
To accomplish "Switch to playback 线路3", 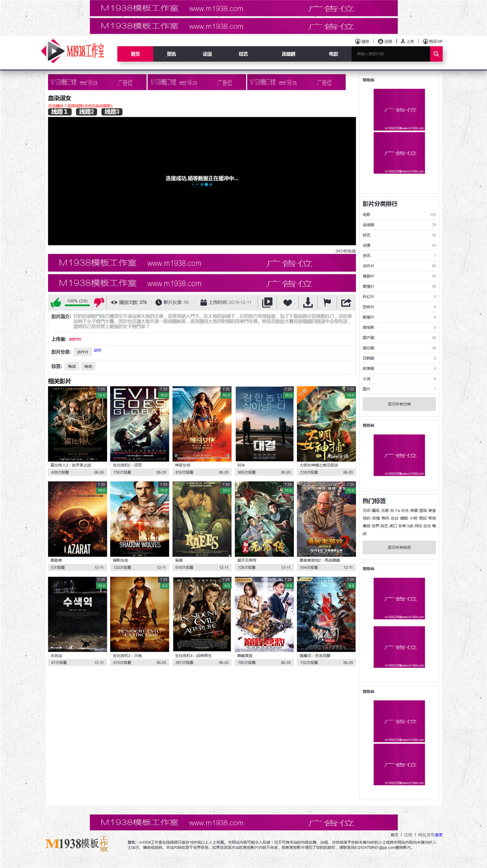I will pos(112,112).
